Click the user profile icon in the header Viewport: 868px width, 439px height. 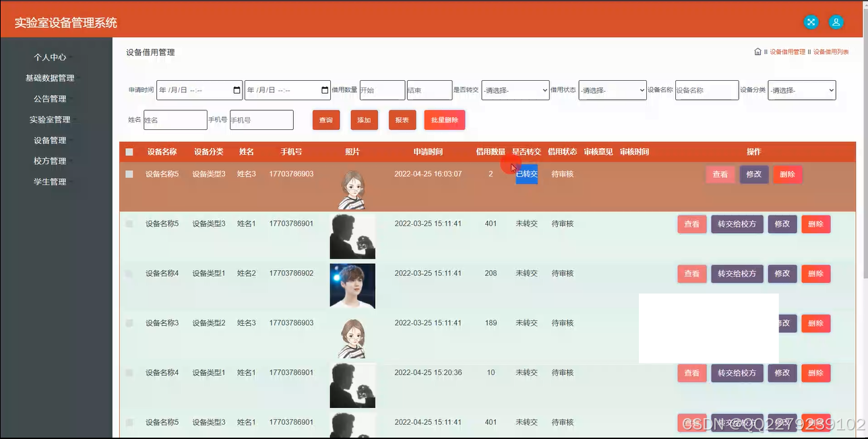coord(836,22)
